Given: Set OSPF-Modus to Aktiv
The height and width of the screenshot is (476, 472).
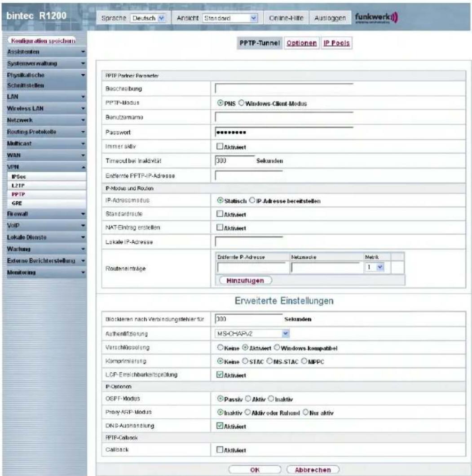Looking at the screenshot, I should pos(248,399).
